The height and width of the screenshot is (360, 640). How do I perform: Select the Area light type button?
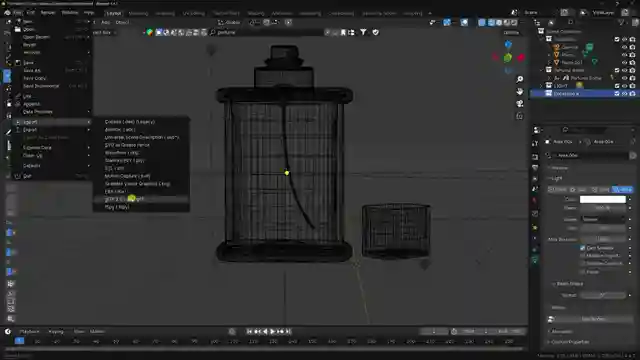[x=622, y=189]
